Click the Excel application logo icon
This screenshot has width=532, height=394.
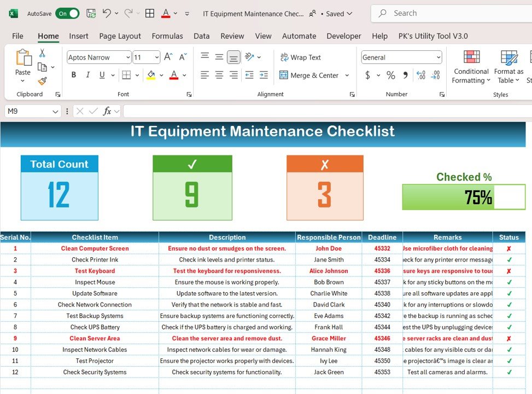point(13,14)
